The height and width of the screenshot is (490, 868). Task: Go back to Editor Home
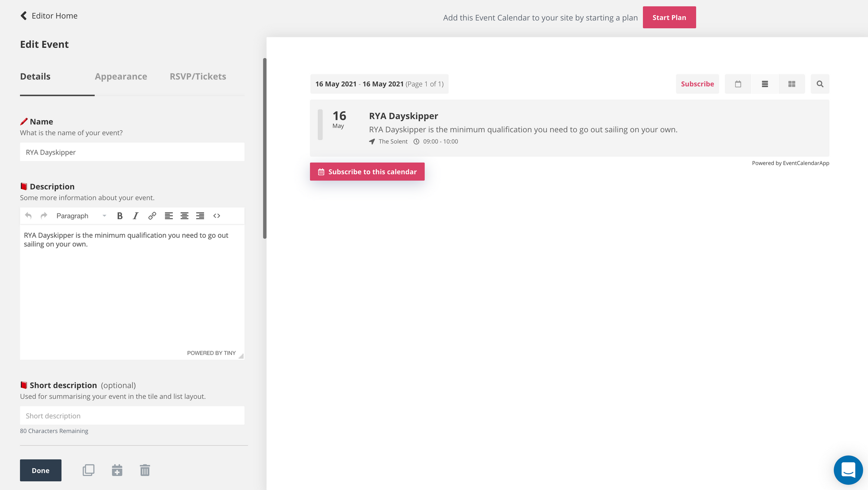pos(49,16)
